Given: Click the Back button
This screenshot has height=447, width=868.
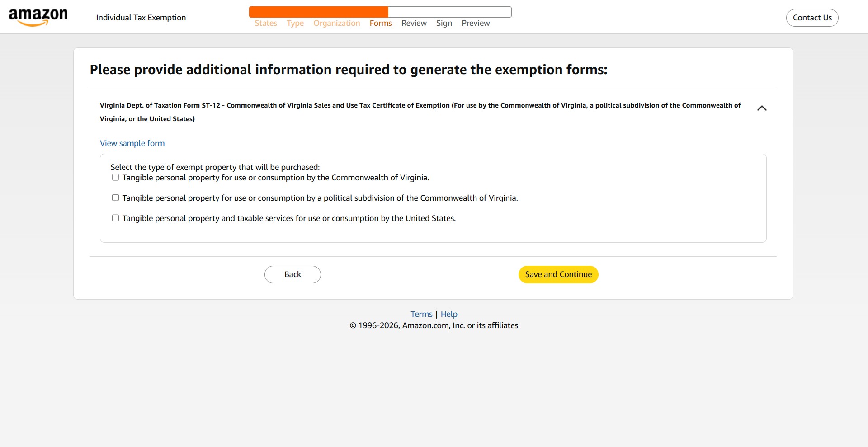Looking at the screenshot, I should pyautogui.click(x=292, y=274).
